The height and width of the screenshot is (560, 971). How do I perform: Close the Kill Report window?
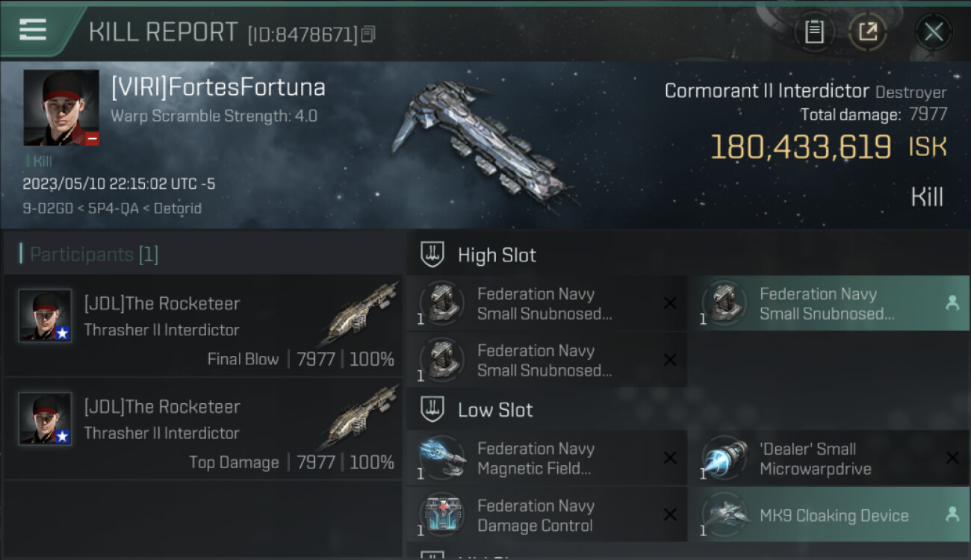(933, 32)
